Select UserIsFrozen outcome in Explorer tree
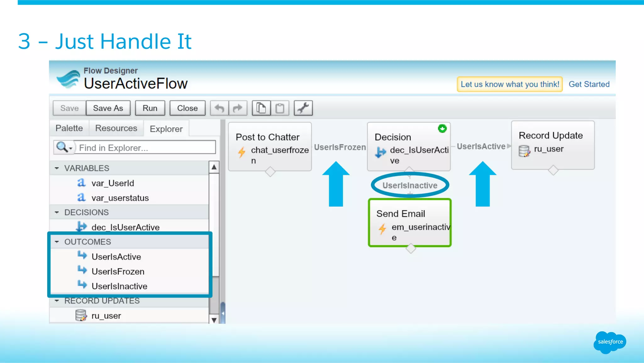Image resolution: width=644 pixels, height=363 pixels. tap(118, 272)
